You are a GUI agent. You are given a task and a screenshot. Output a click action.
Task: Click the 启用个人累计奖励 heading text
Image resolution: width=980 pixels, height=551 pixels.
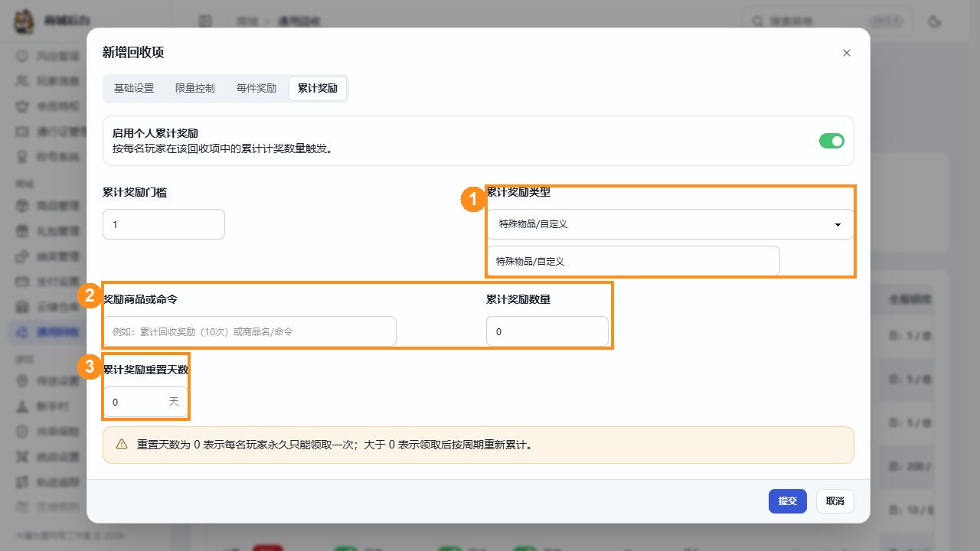[x=155, y=133]
